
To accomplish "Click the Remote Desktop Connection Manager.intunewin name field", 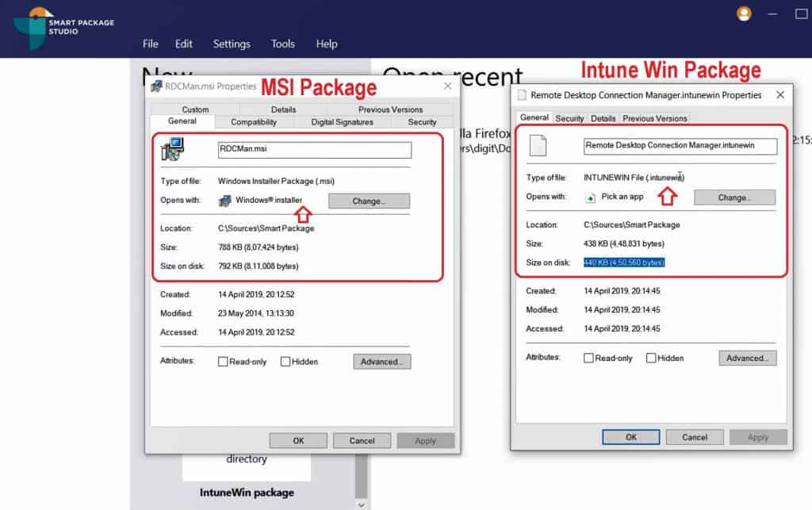I will click(x=680, y=146).
